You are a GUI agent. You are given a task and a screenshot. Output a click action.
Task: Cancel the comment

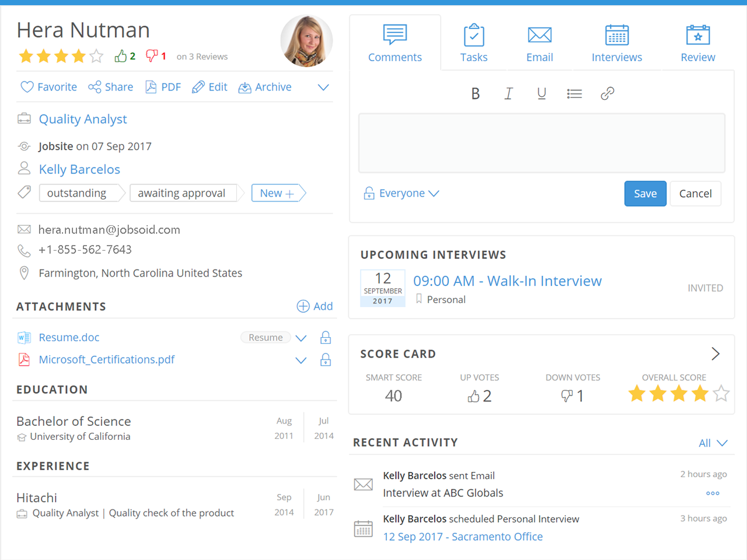click(696, 194)
